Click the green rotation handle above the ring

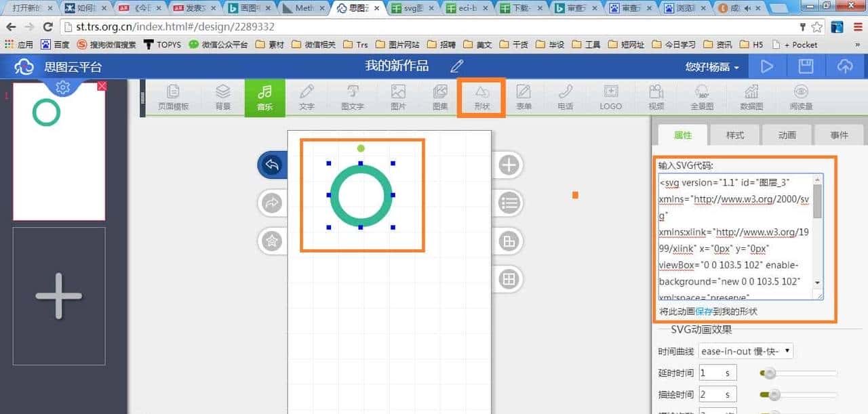361,147
